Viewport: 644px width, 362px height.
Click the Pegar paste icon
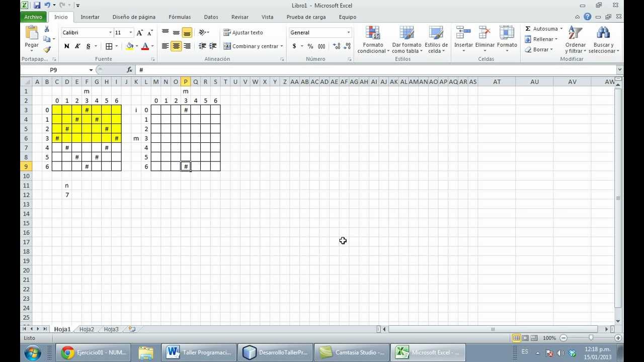[x=32, y=33]
